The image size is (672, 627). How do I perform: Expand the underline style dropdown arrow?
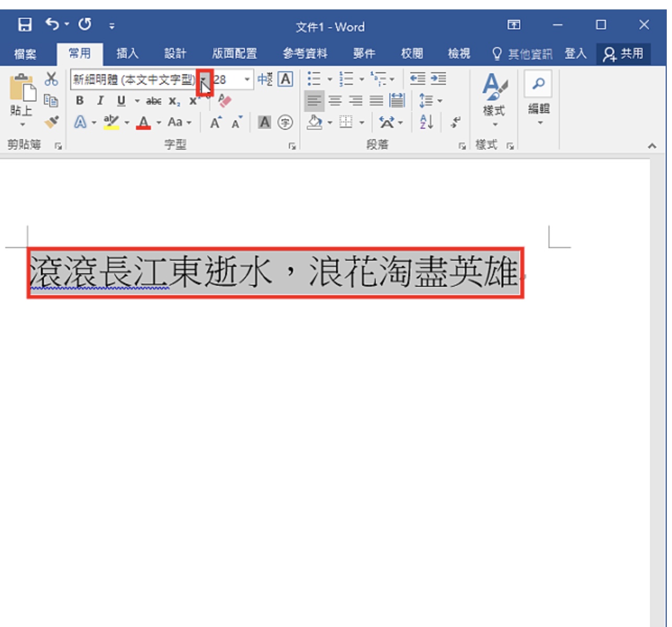[x=137, y=100]
